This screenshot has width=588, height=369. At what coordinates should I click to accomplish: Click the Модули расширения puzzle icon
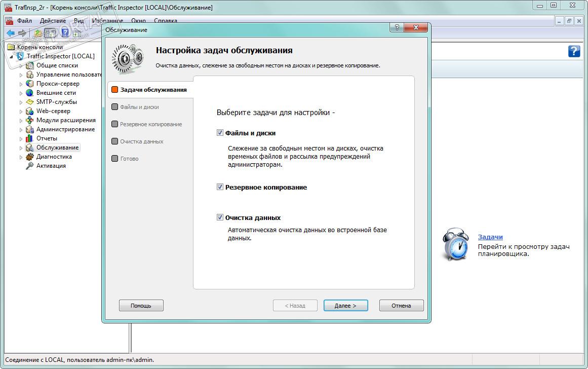pos(29,120)
